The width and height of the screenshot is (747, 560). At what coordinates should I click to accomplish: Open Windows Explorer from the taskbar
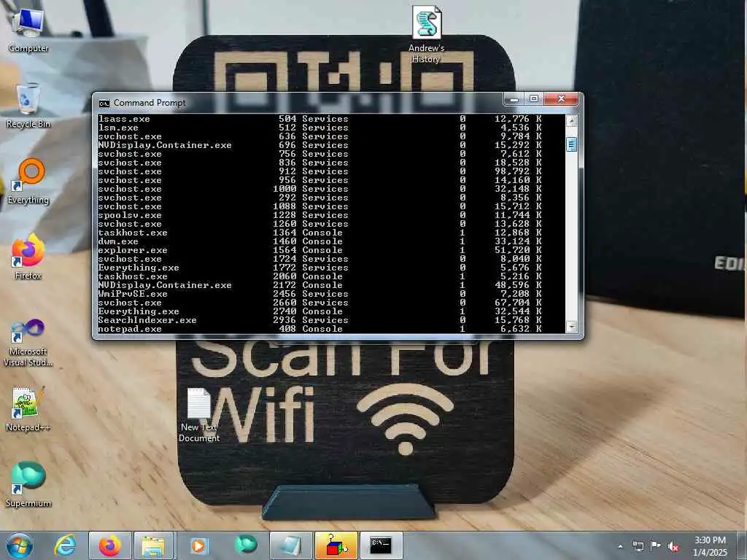click(153, 545)
